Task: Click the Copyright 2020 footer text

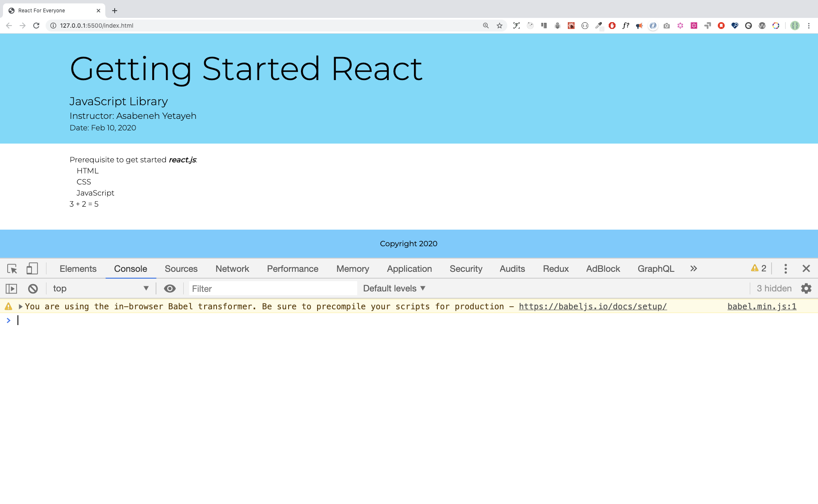Action: [x=408, y=244]
